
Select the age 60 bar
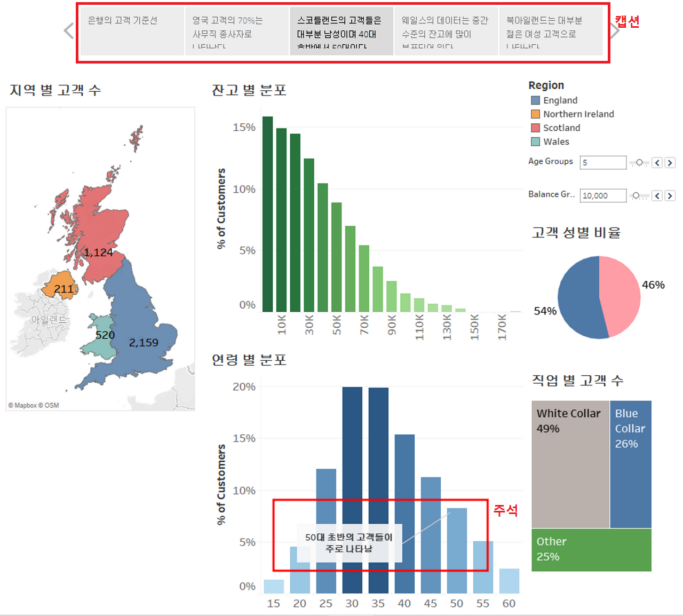coord(509,581)
